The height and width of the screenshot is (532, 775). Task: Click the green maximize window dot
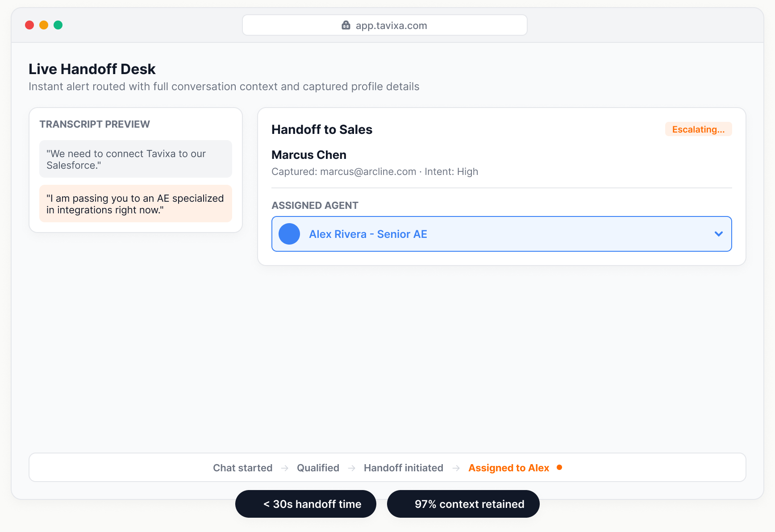pyautogui.click(x=58, y=25)
